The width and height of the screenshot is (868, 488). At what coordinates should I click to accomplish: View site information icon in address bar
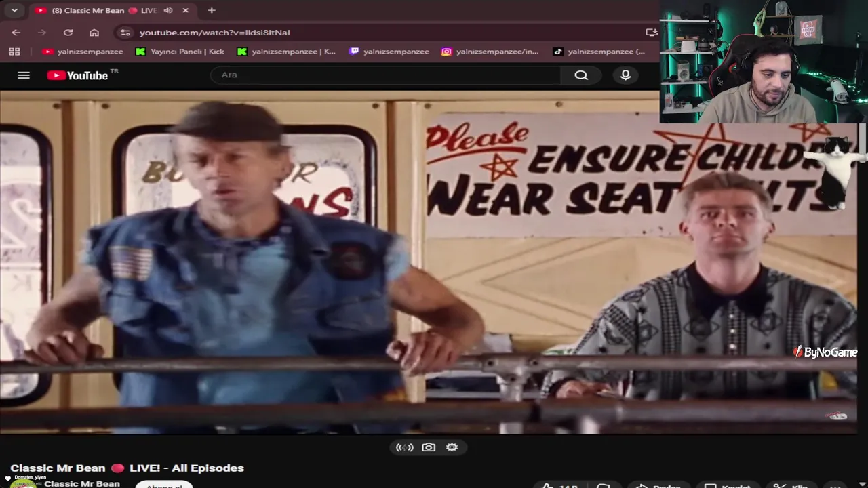click(125, 32)
